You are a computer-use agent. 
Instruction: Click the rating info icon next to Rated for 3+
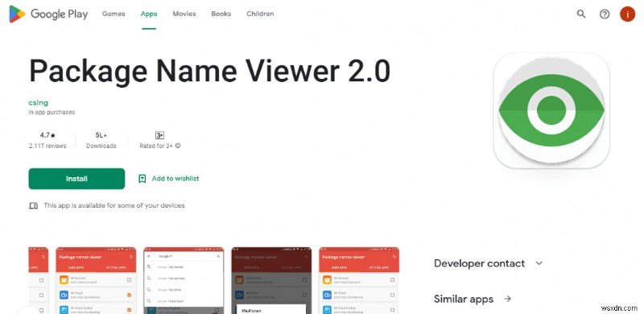pyautogui.click(x=178, y=146)
